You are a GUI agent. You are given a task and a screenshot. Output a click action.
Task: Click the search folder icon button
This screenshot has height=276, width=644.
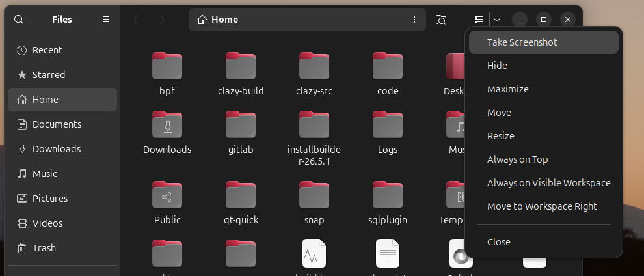[x=440, y=20]
